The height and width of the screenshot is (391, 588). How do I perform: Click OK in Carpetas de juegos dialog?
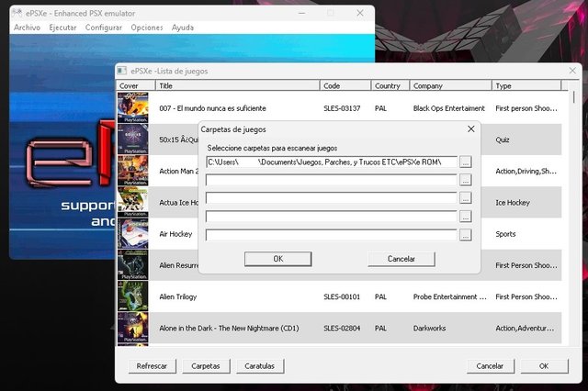(x=277, y=259)
